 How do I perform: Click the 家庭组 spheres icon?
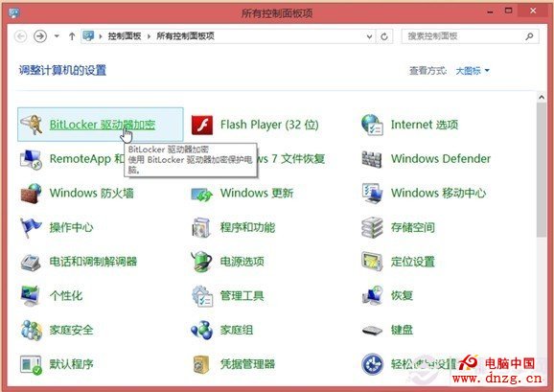tap(201, 331)
